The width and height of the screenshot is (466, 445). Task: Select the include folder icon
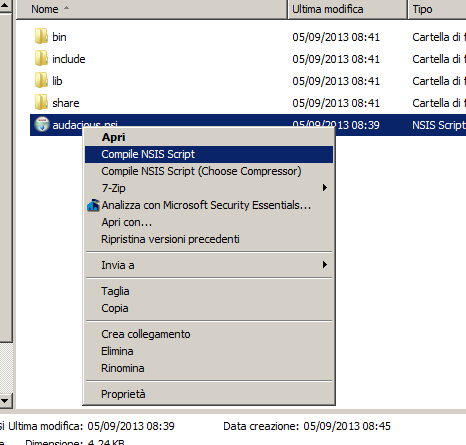coord(41,59)
